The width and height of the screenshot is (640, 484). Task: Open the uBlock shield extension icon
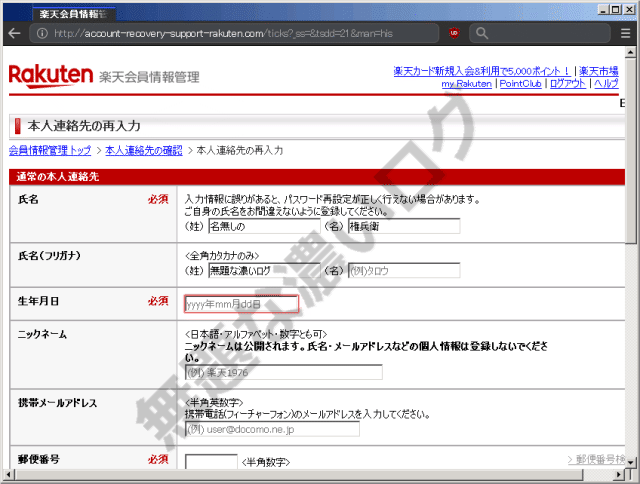(x=454, y=33)
